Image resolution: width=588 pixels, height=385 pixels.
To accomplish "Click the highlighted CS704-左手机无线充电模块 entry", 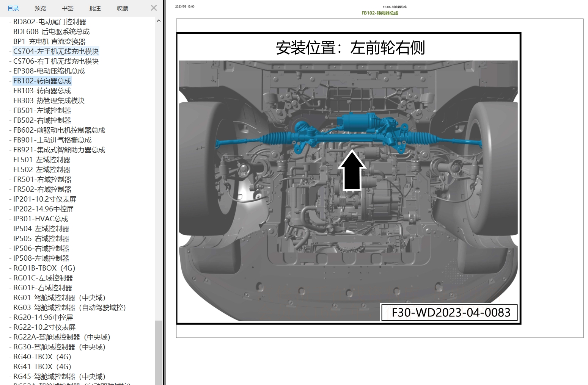I will point(56,51).
